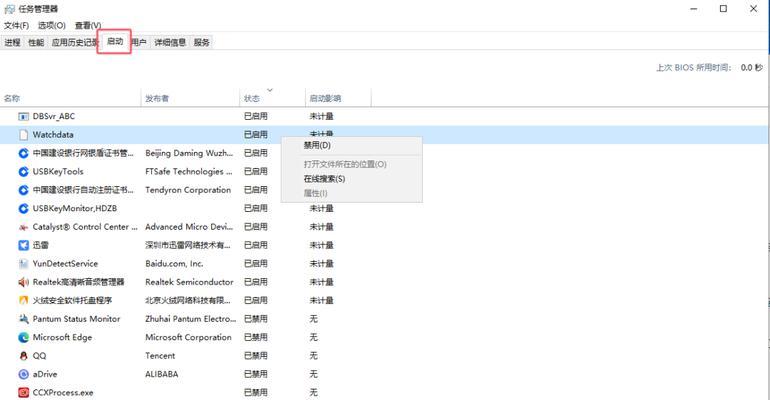The height and width of the screenshot is (400, 770).
Task: Click the QQ penguin icon
Action: pyautogui.click(x=23, y=356)
